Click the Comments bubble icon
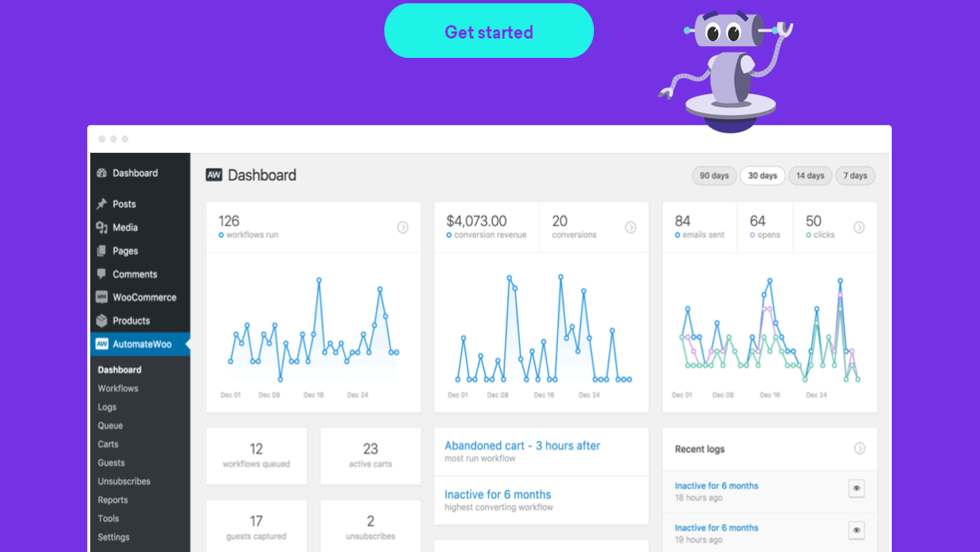Screen dimensions: 980x552 click(x=102, y=274)
